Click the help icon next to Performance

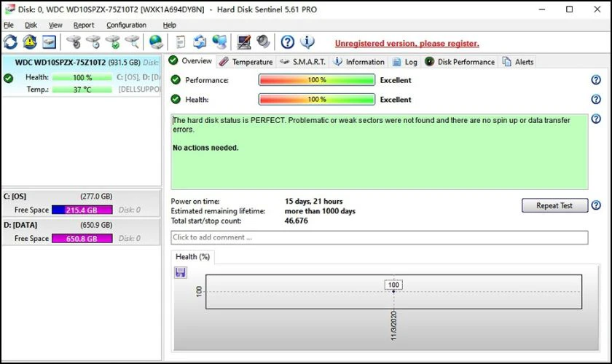[x=596, y=79]
